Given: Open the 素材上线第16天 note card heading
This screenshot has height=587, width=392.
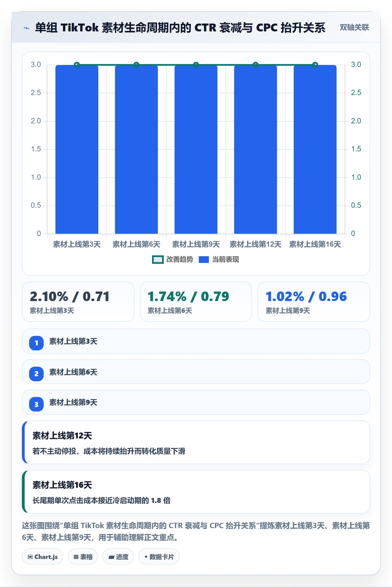Looking at the screenshot, I should click(x=62, y=485).
